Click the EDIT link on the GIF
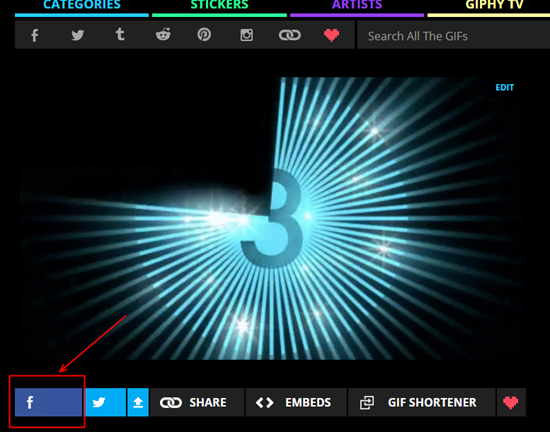550x432 pixels. pyautogui.click(x=504, y=88)
